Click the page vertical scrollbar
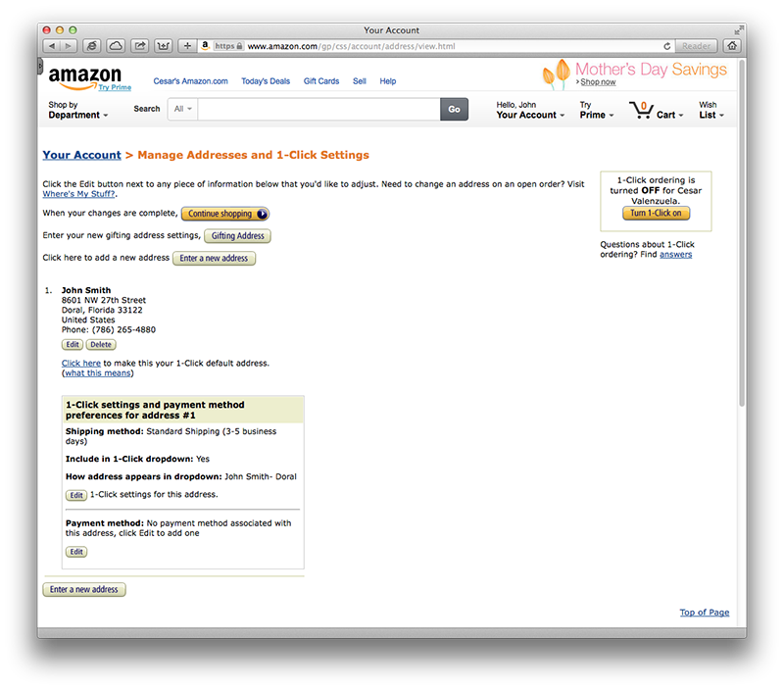The height and width of the screenshot is (690, 784). pyautogui.click(x=742, y=231)
